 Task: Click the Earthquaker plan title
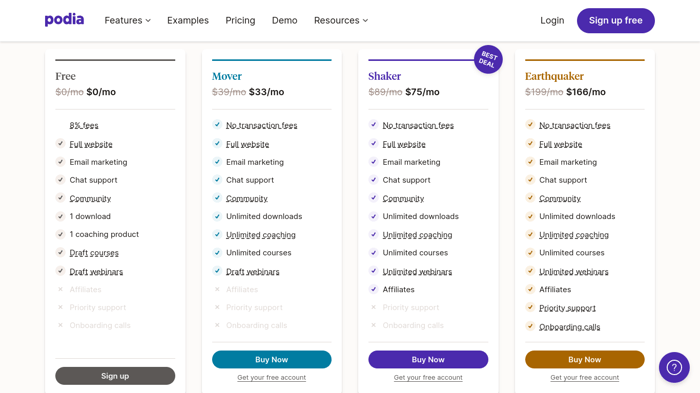click(x=554, y=76)
